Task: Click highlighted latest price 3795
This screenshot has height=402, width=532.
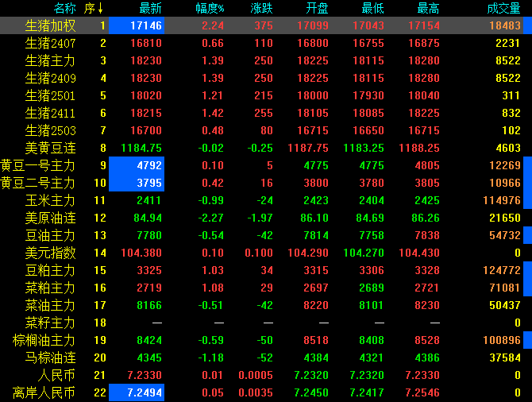Action: click(137, 183)
